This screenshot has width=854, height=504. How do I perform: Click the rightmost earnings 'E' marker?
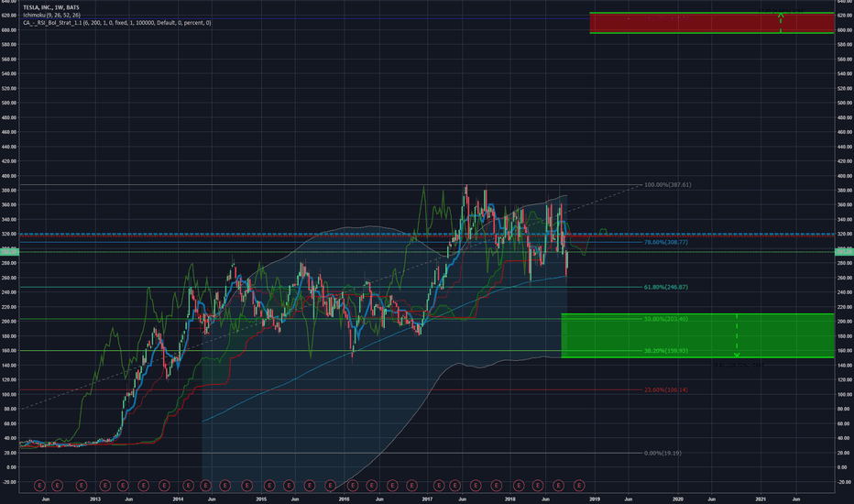click(579, 485)
